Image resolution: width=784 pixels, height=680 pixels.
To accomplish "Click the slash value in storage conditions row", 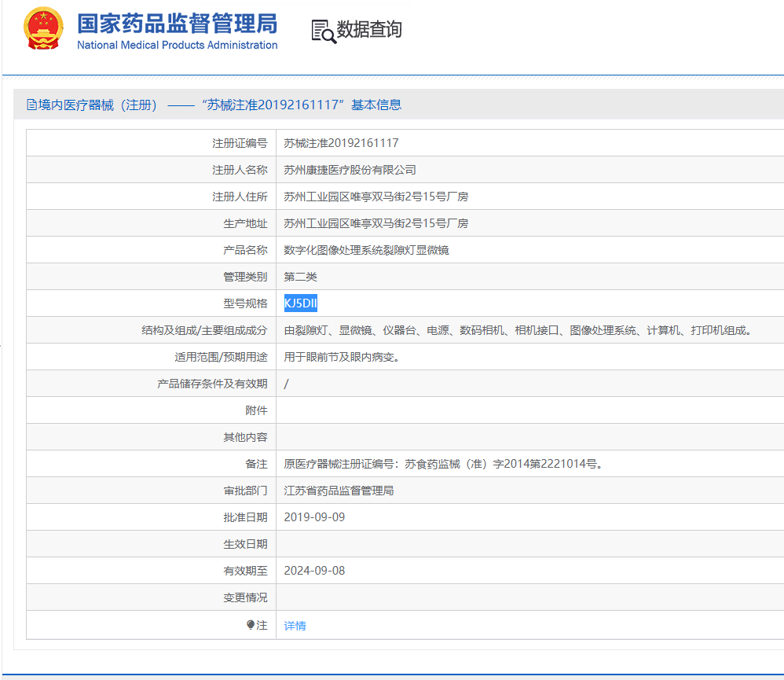I will click(x=286, y=384).
